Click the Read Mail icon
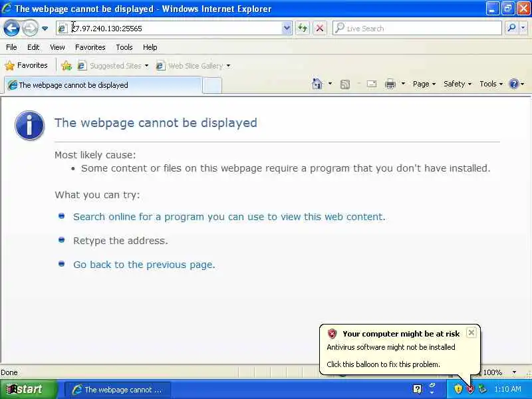 click(x=372, y=84)
